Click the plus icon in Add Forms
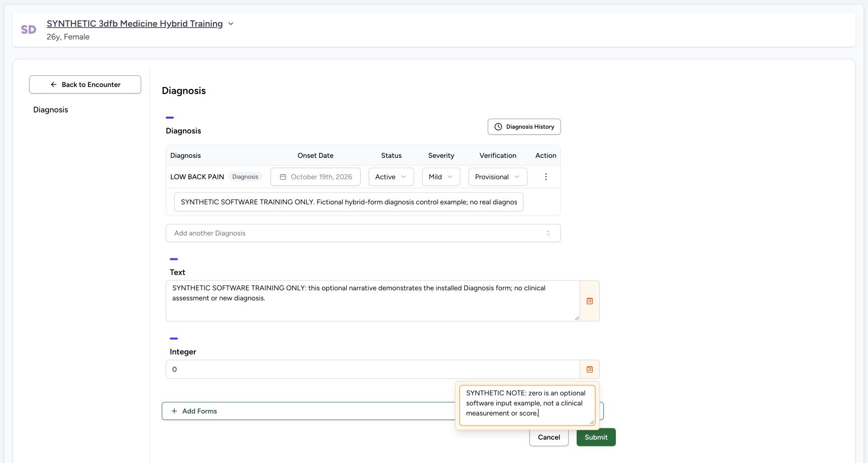Viewport: 868px width, 463px height. point(174,411)
